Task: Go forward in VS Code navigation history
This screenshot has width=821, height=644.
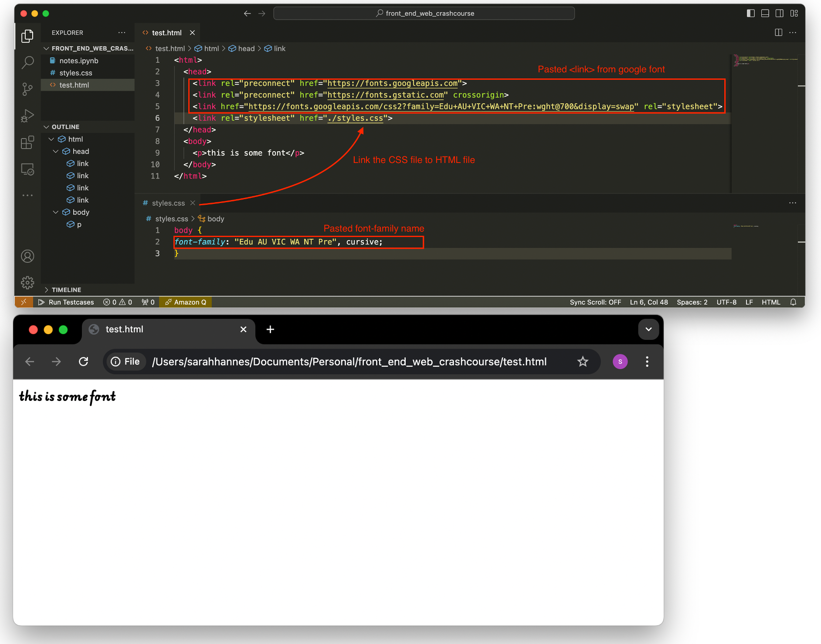Action: (x=262, y=14)
